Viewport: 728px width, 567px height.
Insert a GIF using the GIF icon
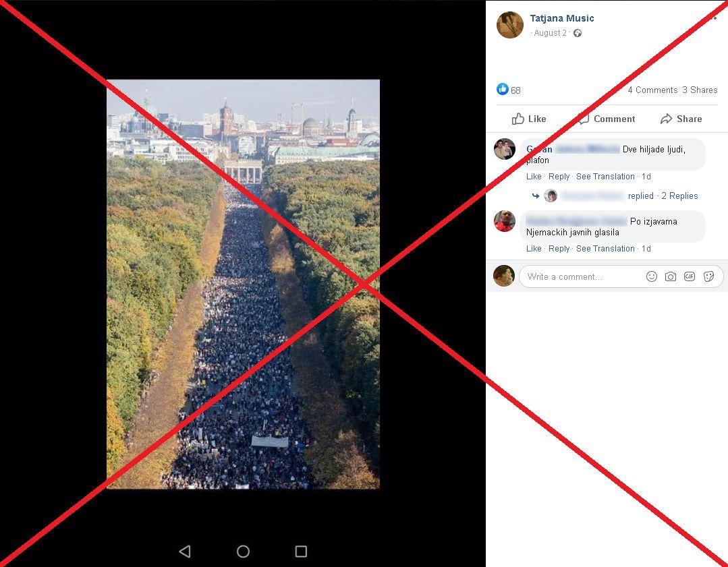(x=690, y=276)
